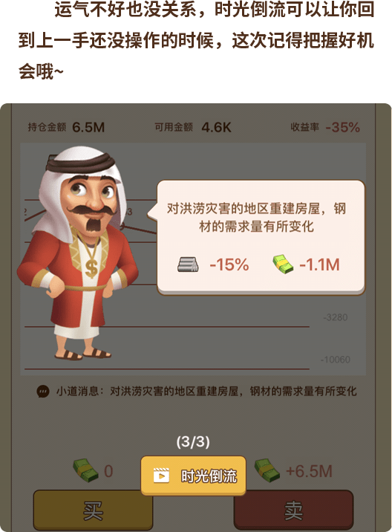Screen dimensions: 392x532
Task: Click the 收益率 -35% value
Action: click(x=342, y=127)
